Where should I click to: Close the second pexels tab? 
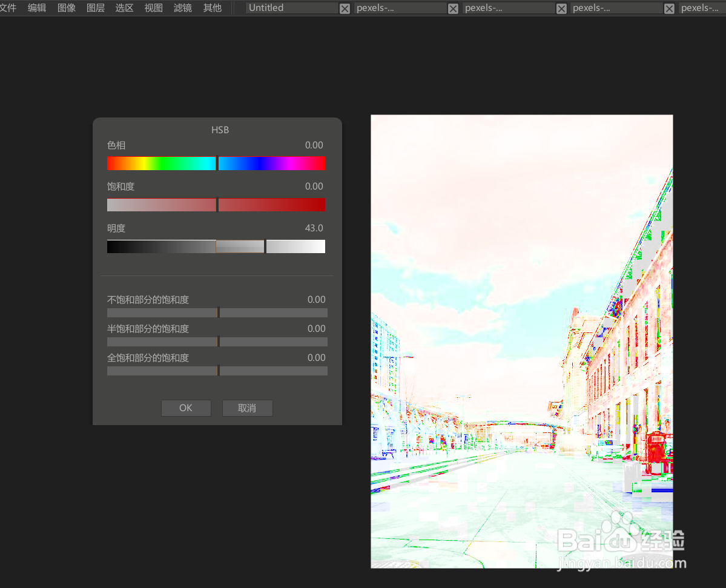561,8
